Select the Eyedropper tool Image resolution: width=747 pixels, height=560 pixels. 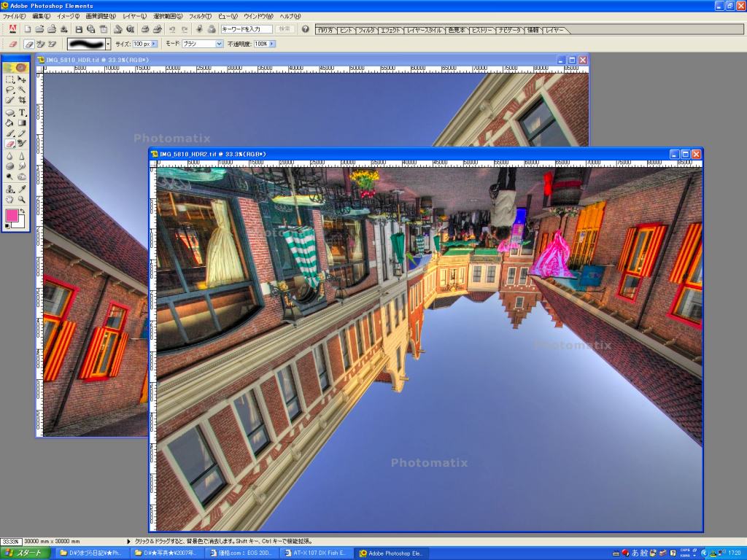(x=22, y=189)
